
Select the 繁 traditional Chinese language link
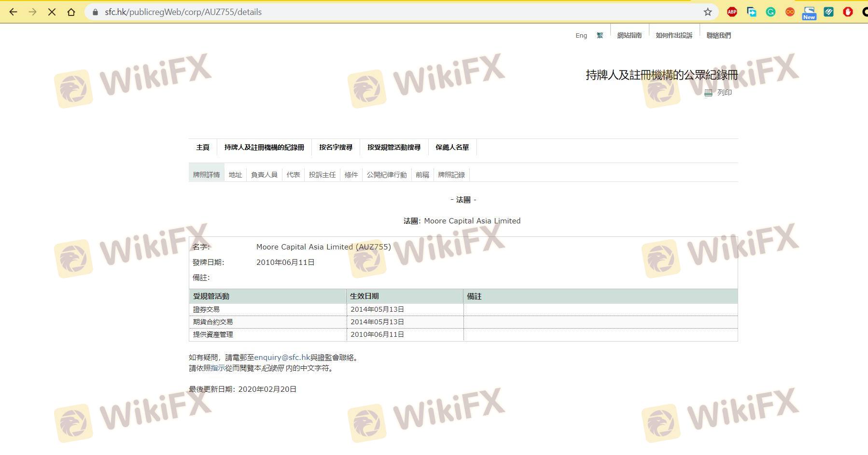(x=600, y=35)
